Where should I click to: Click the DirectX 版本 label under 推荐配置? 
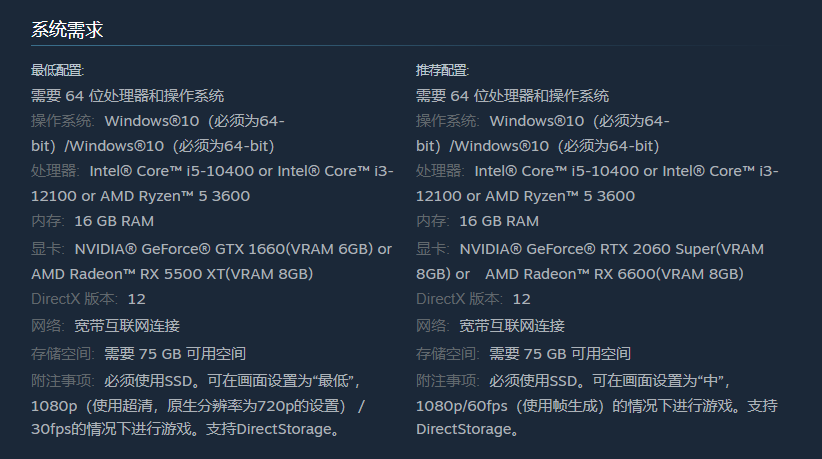458,299
